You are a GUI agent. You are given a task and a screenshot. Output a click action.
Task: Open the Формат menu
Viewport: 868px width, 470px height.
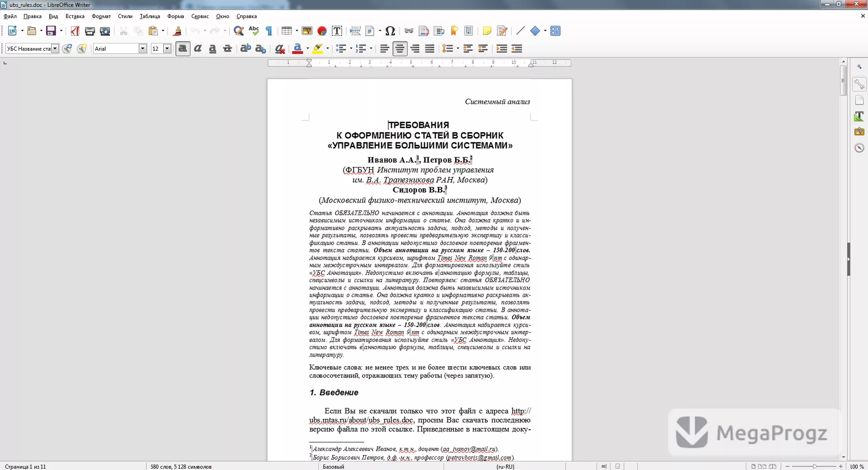click(101, 16)
